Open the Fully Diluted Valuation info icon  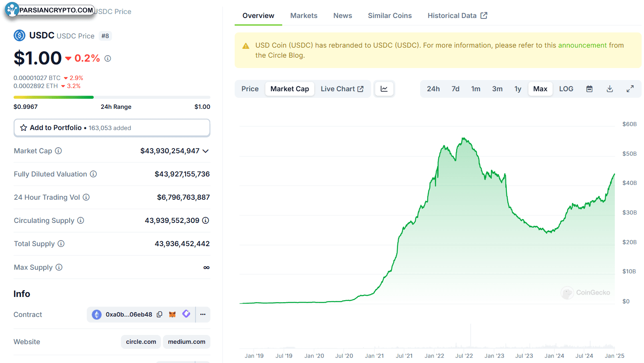[x=93, y=174]
